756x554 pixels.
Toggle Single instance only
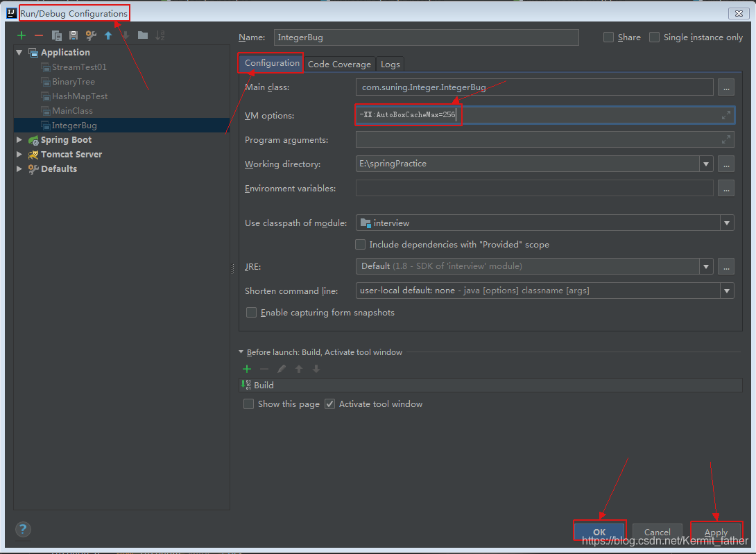(654, 37)
